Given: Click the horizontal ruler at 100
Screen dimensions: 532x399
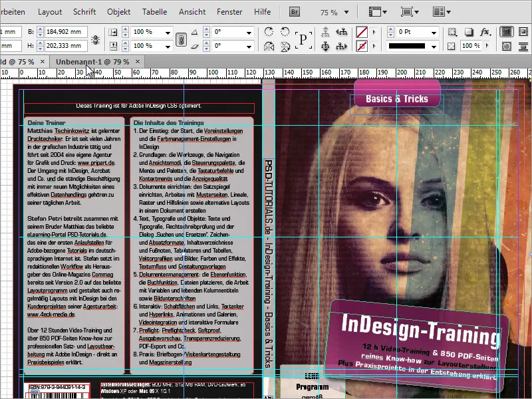Looking at the screenshot, I should [x=213, y=72].
